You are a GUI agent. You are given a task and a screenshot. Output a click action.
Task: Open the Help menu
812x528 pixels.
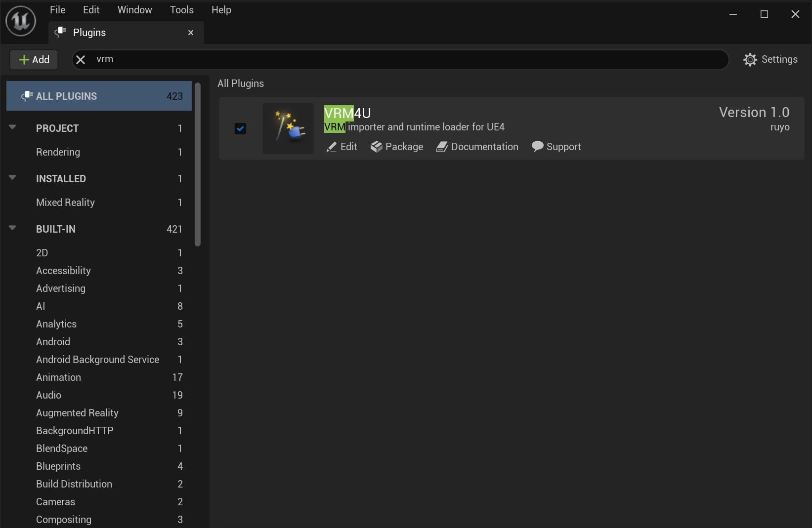click(x=221, y=10)
